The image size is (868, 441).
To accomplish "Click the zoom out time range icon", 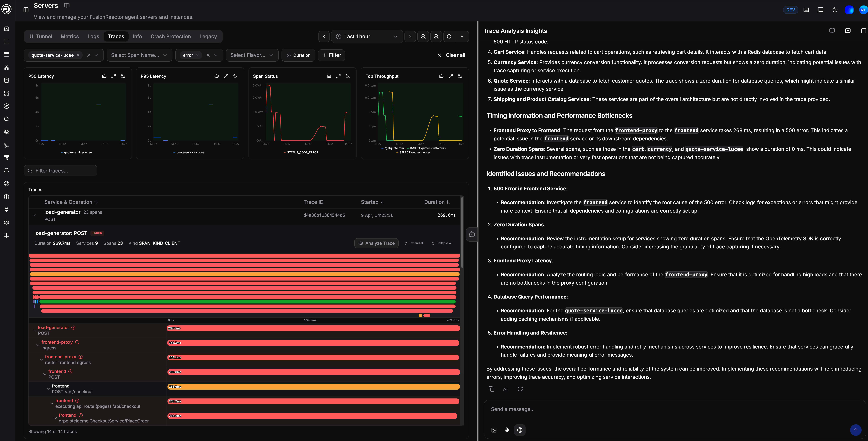I will (423, 36).
